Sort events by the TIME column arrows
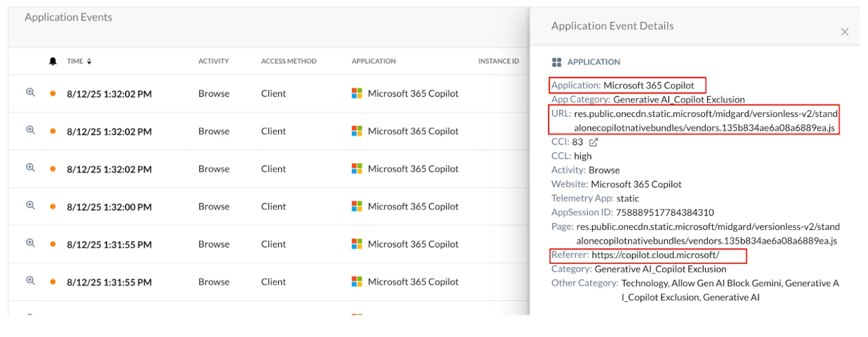This screenshot has width=868, height=337. (x=89, y=61)
